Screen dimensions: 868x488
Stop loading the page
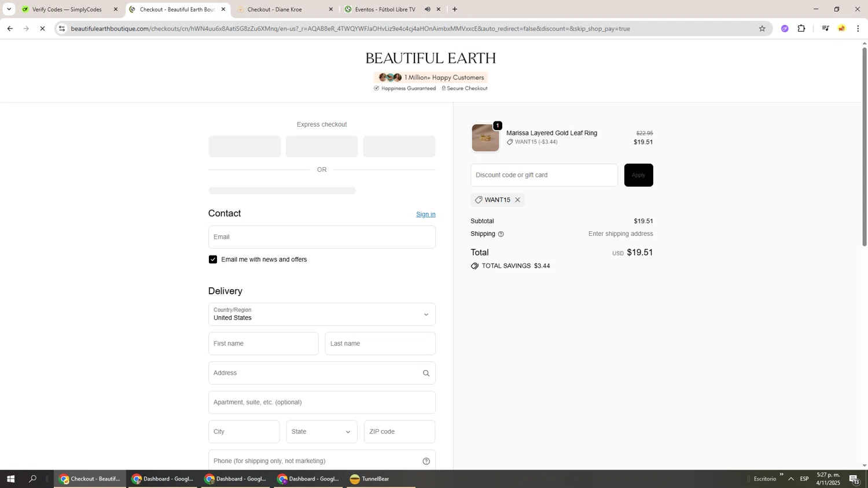(x=42, y=28)
